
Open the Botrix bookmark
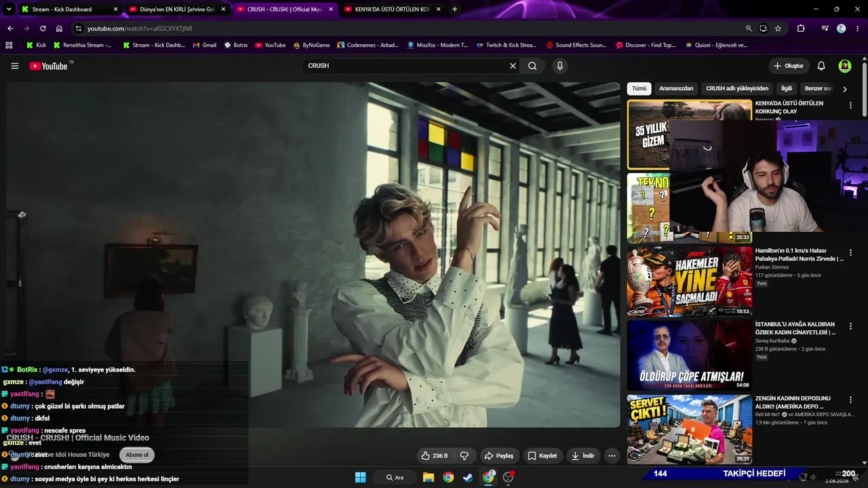point(235,45)
